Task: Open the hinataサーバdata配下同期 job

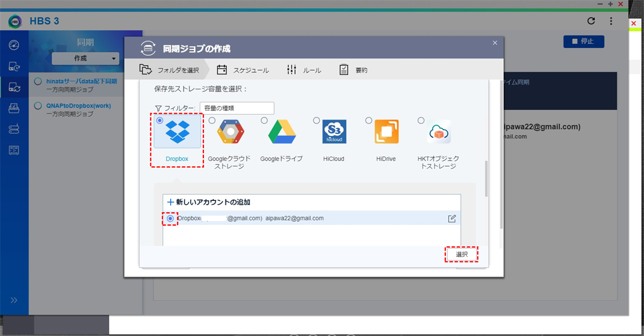Action: click(85, 85)
